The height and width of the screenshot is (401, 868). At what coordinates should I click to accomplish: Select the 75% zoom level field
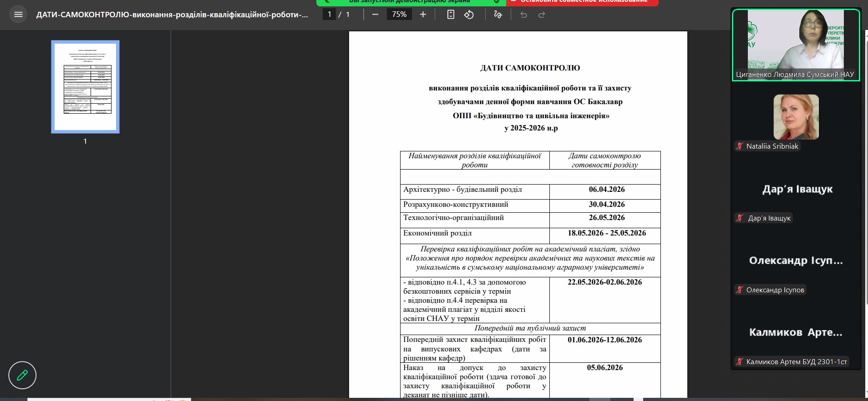click(x=399, y=15)
